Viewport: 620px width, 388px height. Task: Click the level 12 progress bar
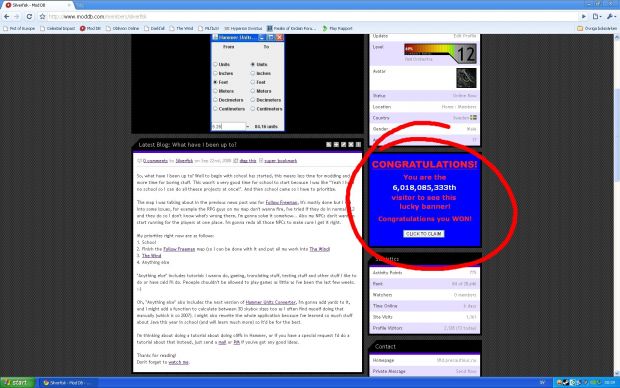click(x=440, y=53)
